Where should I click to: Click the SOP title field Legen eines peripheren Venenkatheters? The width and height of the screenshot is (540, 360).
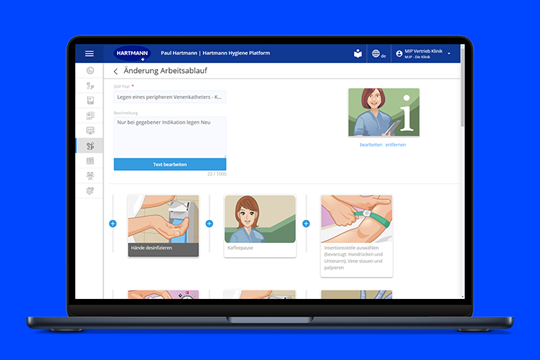click(x=170, y=97)
